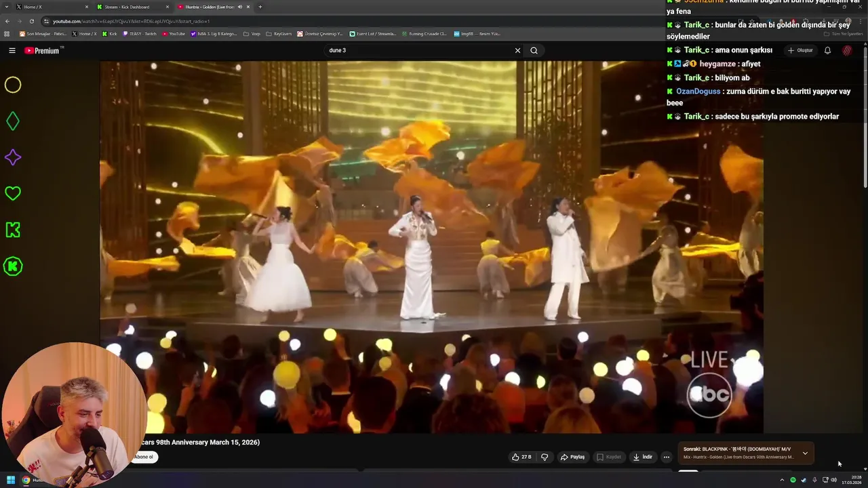Click the youtube.com address bar
Screen dimensions: 868x488
(353, 21)
